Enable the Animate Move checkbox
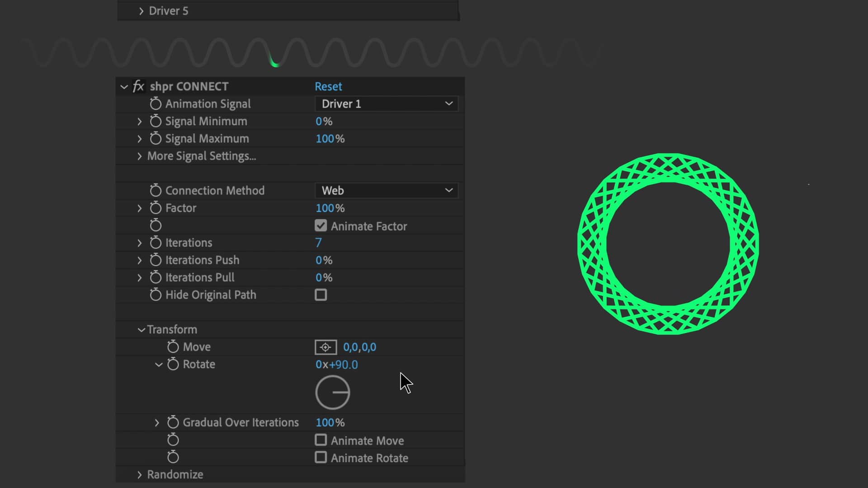This screenshot has width=868, height=488. pyautogui.click(x=321, y=440)
